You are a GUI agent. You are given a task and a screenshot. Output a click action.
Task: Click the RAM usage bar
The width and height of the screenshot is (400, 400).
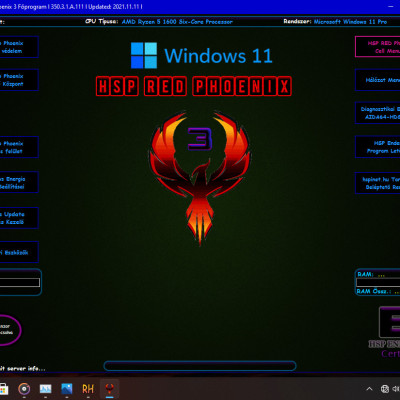378,283
